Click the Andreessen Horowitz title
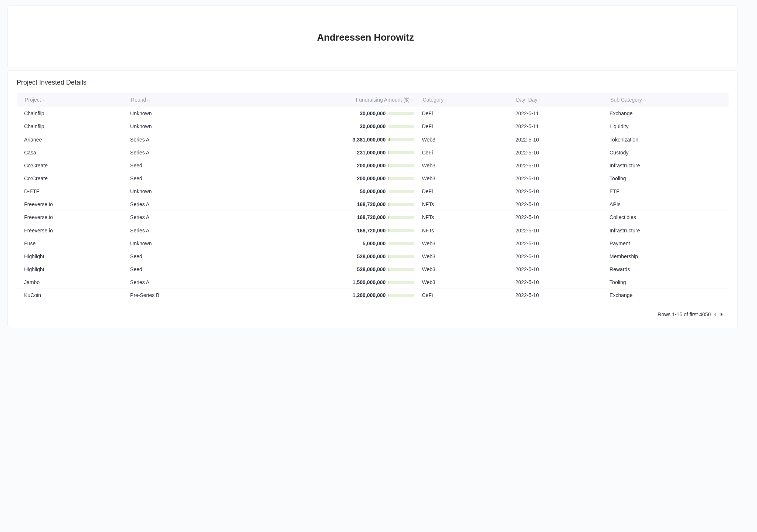This screenshot has height=532, width=757. click(365, 37)
